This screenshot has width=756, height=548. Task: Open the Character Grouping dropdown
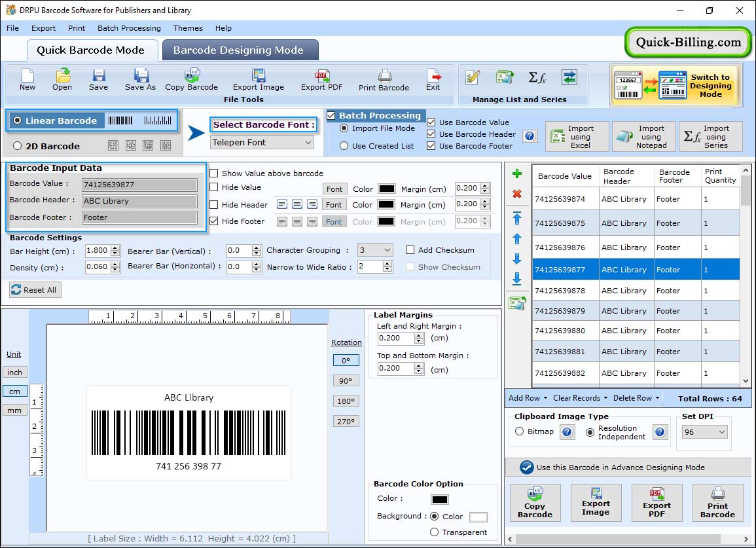[x=375, y=250]
